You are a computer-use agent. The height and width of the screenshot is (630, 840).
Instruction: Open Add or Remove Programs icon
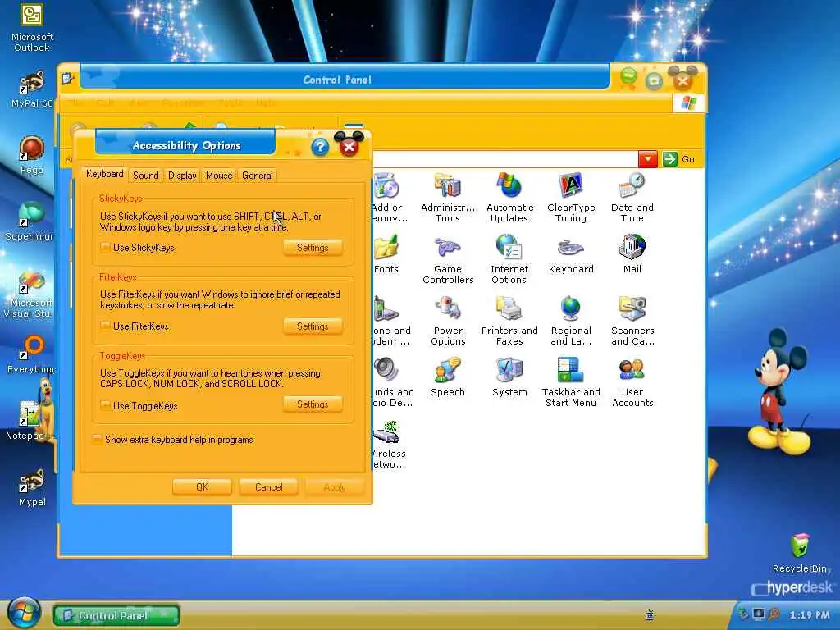pyautogui.click(x=390, y=197)
